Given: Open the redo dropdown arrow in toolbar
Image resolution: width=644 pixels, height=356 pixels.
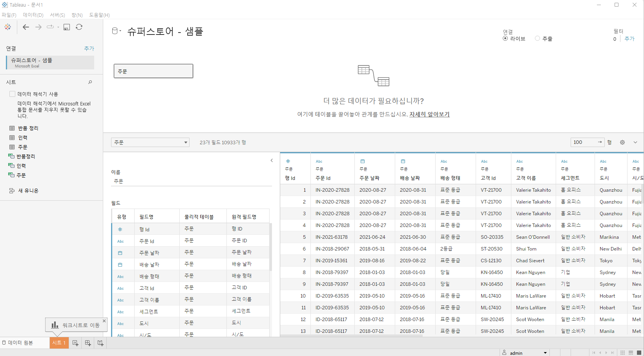Looking at the screenshot, I should 58,27.
